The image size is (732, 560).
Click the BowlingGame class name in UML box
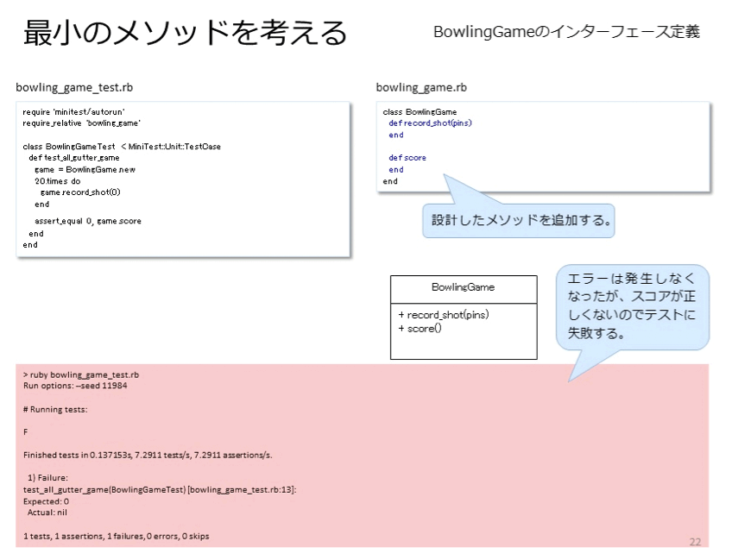pos(463,287)
